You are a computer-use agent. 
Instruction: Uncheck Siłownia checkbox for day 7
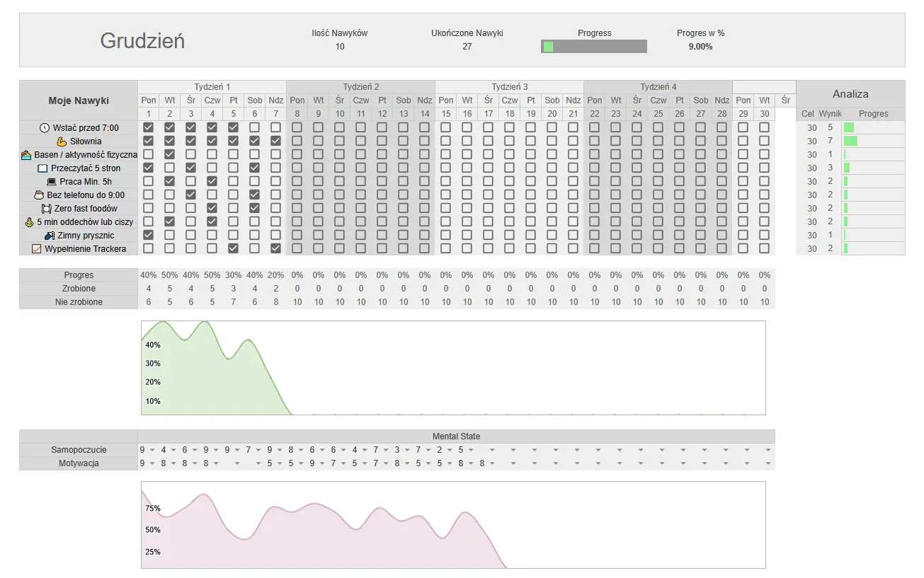(275, 141)
